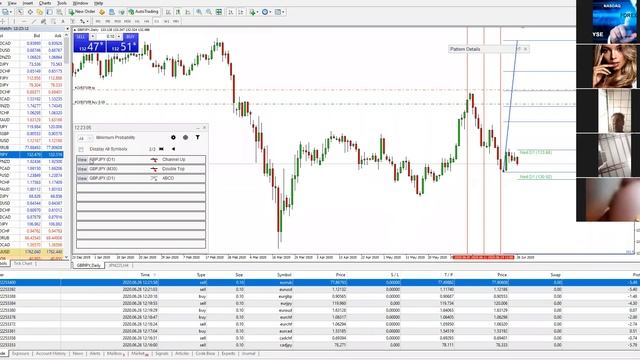640x360 pixels.
Task: View the GBPJPY Channel Up pattern
Action: pyautogui.click(x=82, y=160)
